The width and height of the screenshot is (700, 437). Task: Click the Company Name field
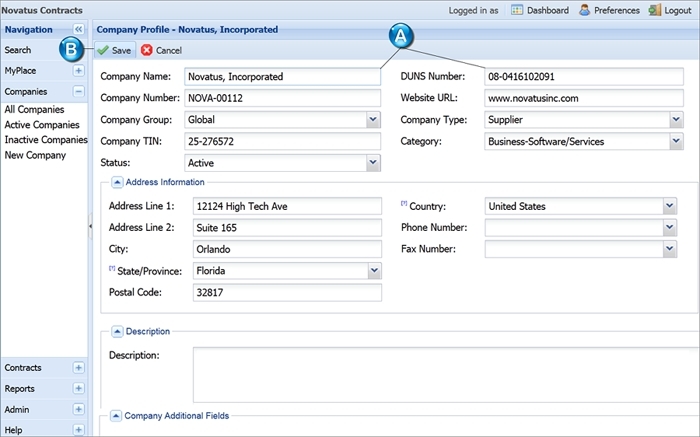[x=283, y=76]
